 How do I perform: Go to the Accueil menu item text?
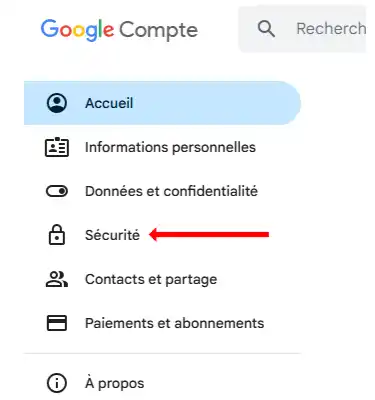point(109,103)
